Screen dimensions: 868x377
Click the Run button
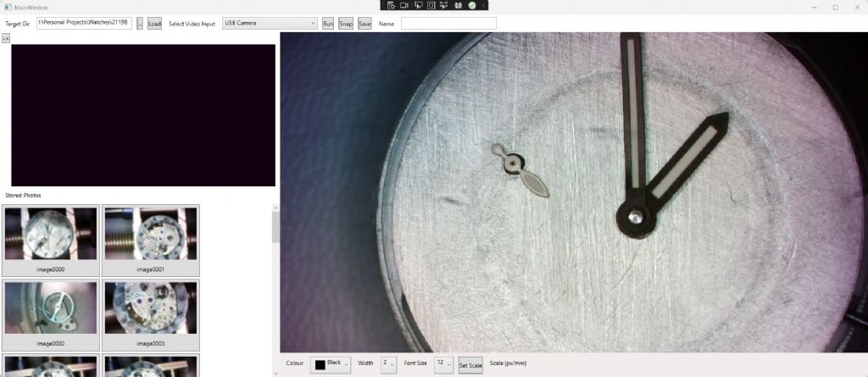pos(328,23)
